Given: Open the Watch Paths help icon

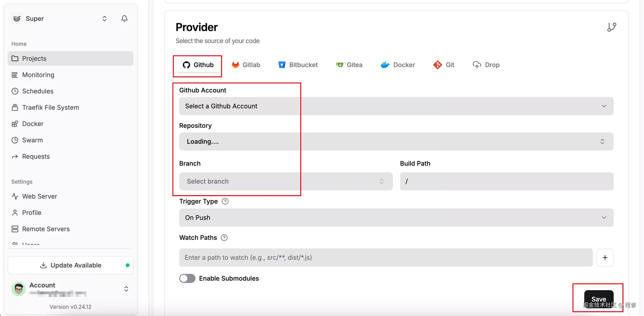Looking at the screenshot, I should click(x=224, y=237).
